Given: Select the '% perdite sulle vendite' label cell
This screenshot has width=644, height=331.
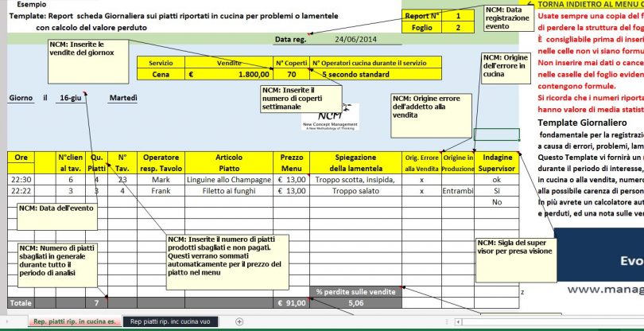Looking at the screenshot, I should [355, 291].
